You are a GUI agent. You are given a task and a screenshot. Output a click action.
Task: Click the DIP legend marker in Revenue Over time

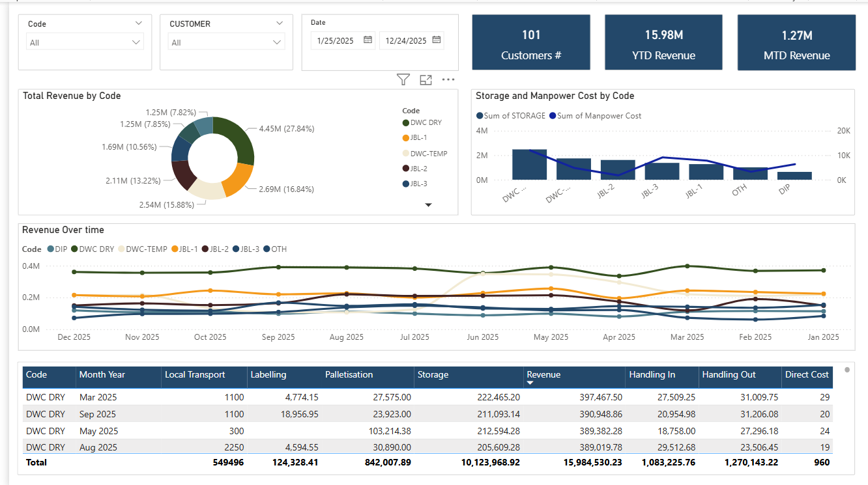click(x=50, y=249)
